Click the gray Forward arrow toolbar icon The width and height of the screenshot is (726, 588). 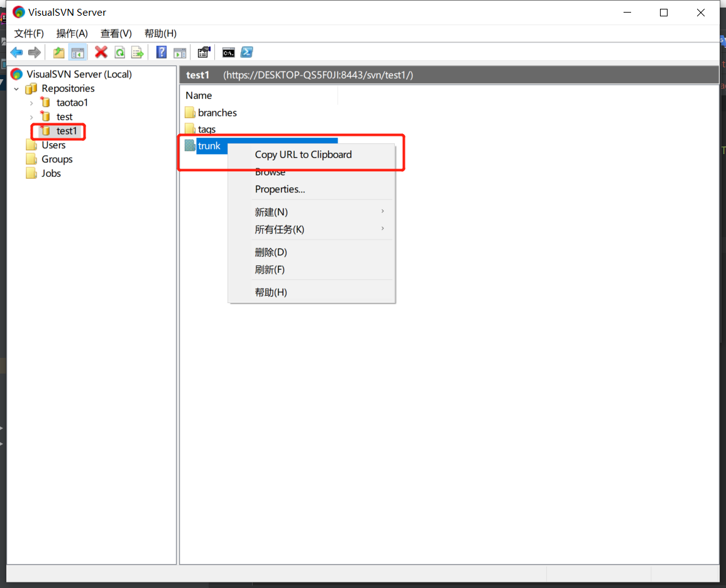point(35,52)
